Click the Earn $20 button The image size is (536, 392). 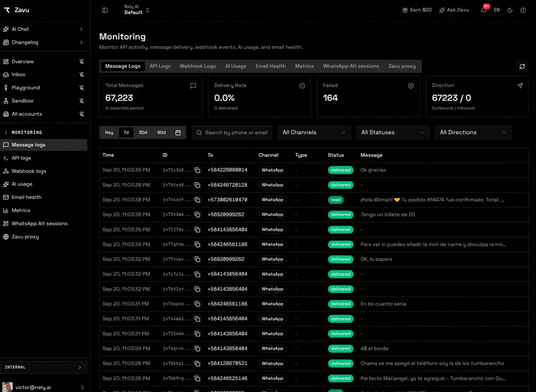417,10
